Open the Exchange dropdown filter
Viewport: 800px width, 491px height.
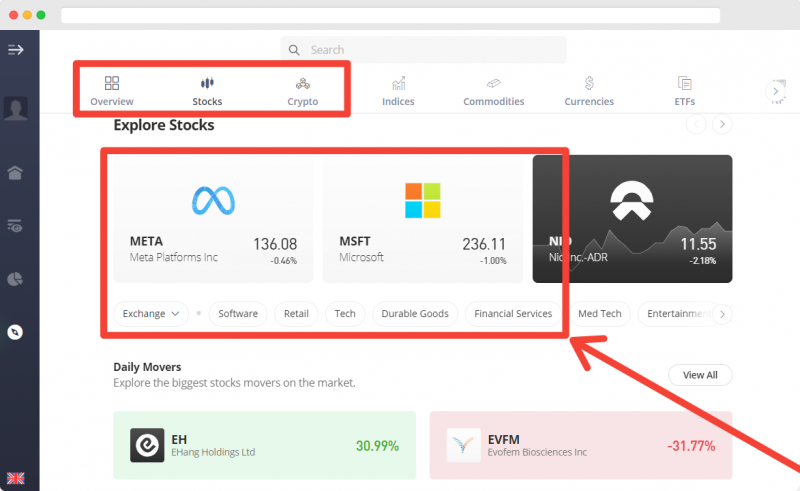151,313
